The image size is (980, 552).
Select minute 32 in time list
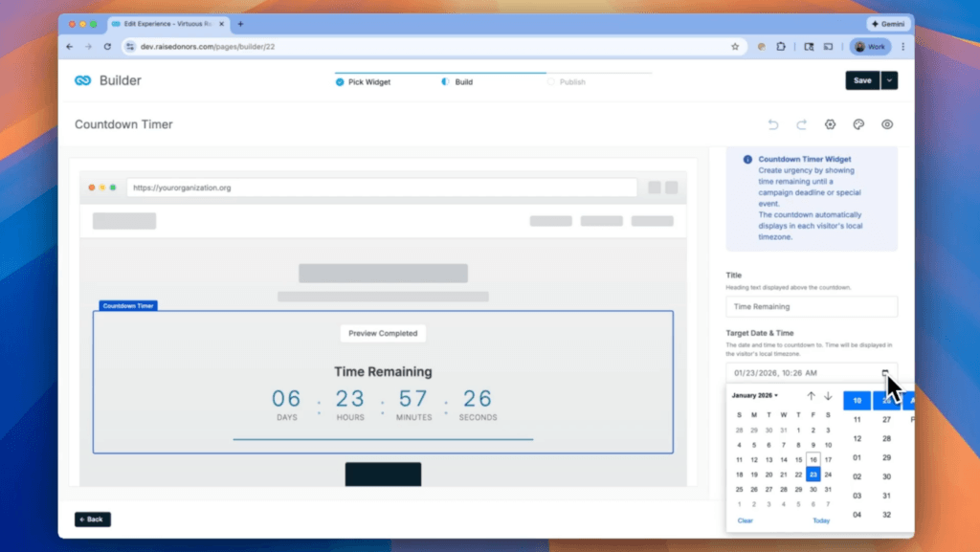pyautogui.click(x=886, y=515)
